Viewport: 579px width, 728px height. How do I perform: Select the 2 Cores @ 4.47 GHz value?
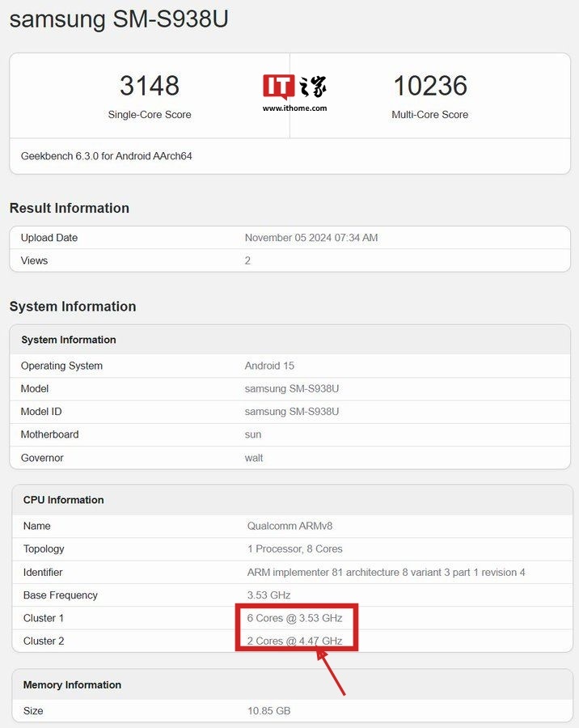point(295,641)
